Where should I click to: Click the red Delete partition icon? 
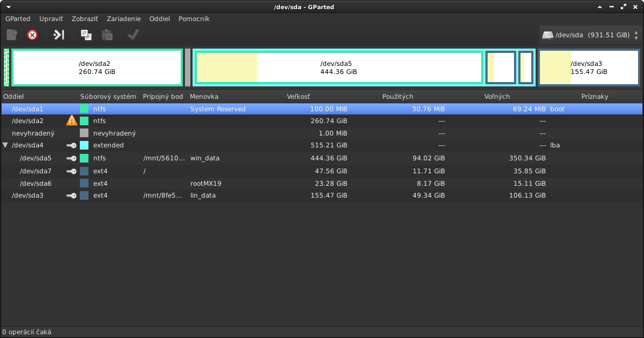point(32,35)
